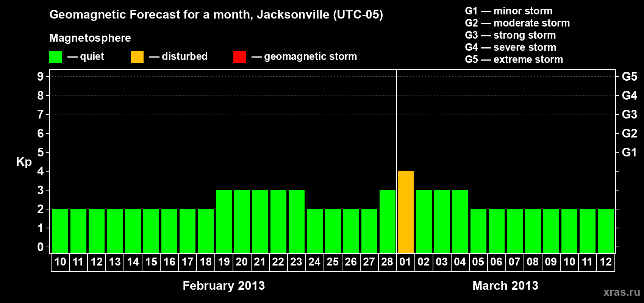Click the chart title Geomagnetic Forecast for a month

coord(216,15)
